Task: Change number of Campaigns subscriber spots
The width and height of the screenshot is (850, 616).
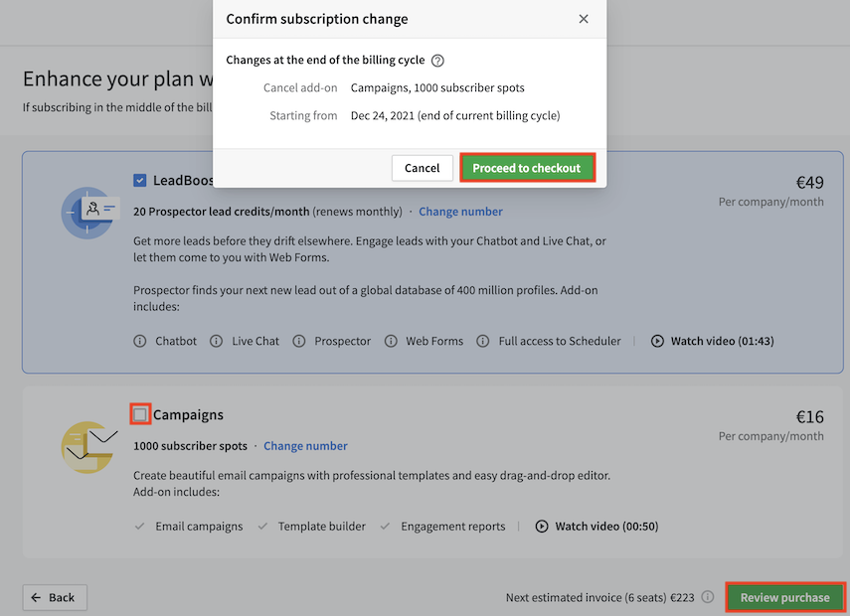Action: click(x=305, y=446)
